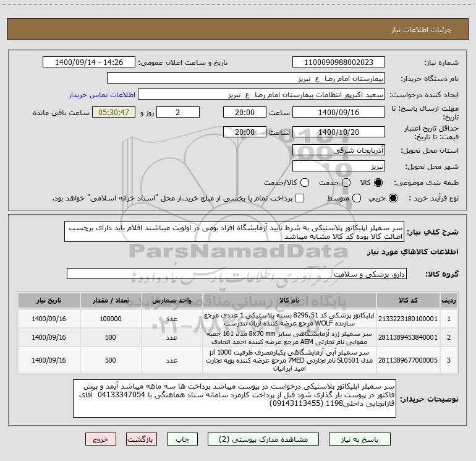This screenshot has height=461, width=476.
Task: Click the واحد شمارش column header
Action: tap(172, 301)
